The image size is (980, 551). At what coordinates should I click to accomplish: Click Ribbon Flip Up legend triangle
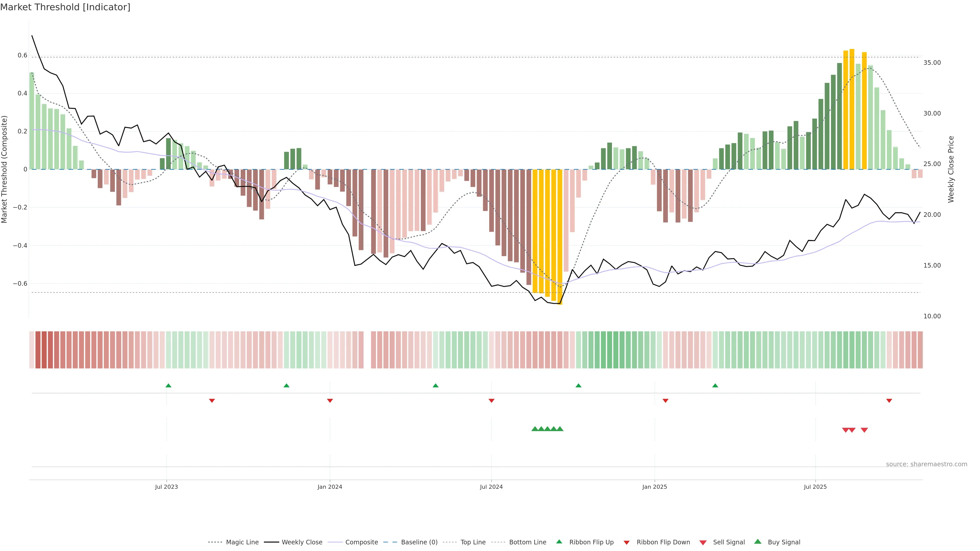click(x=559, y=542)
